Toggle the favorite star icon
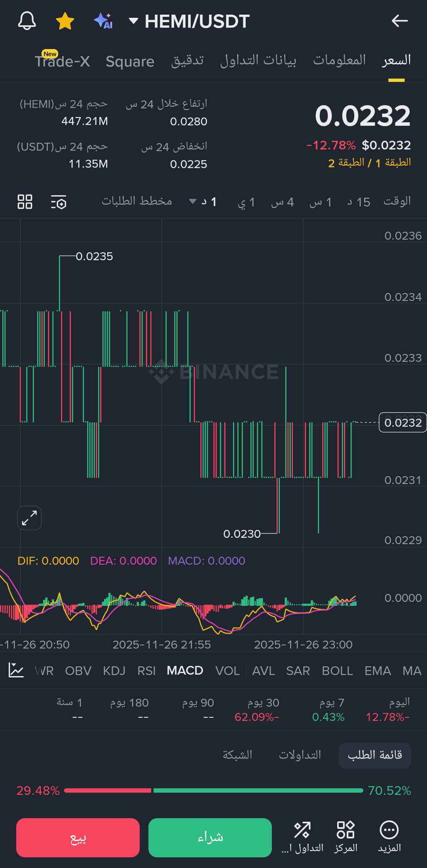Screen dimensions: 427x868 click(x=65, y=21)
